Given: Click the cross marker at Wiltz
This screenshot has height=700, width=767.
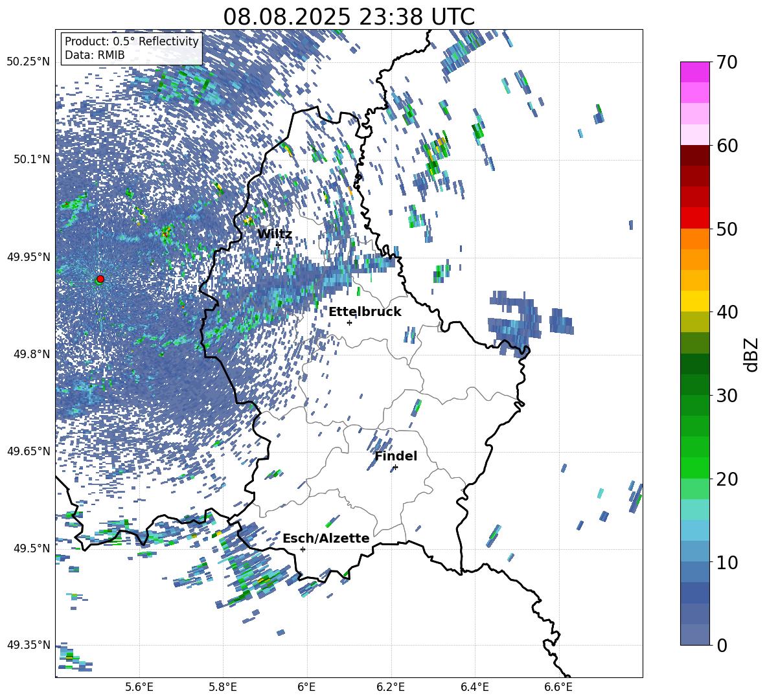Looking at the screenshot, I should click(279, 244).
